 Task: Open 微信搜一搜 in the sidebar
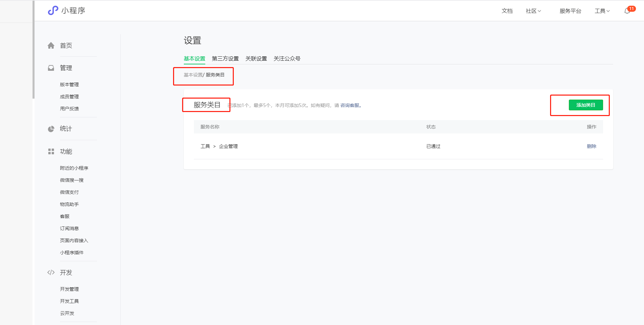pyautogui.click(x=71, y=180)
